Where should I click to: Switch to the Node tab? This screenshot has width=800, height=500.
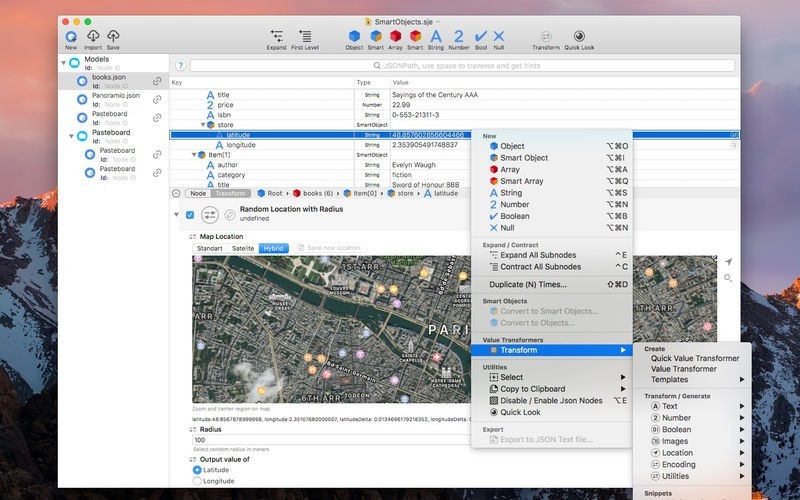click(198, 193)
